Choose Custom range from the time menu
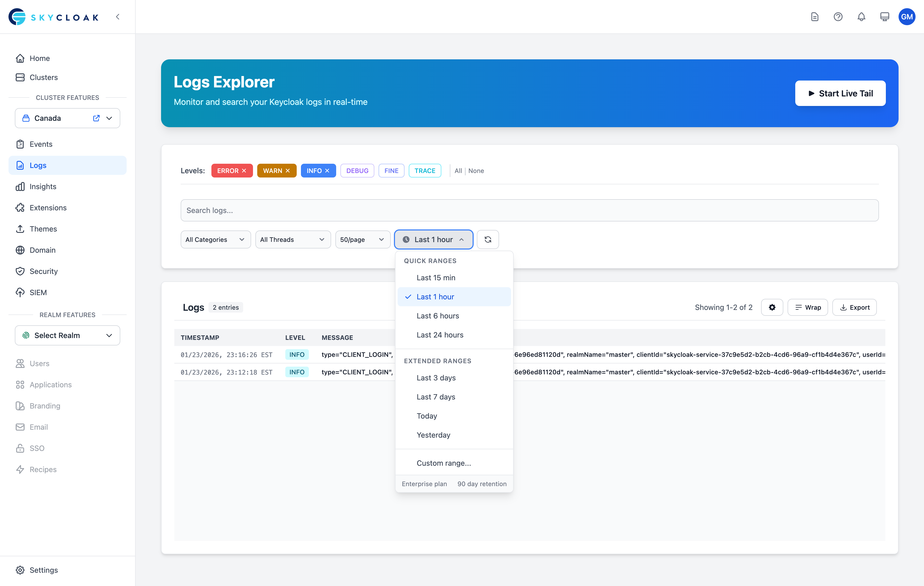Viewport: 924px width, 586px height. [x=444, y=463]
